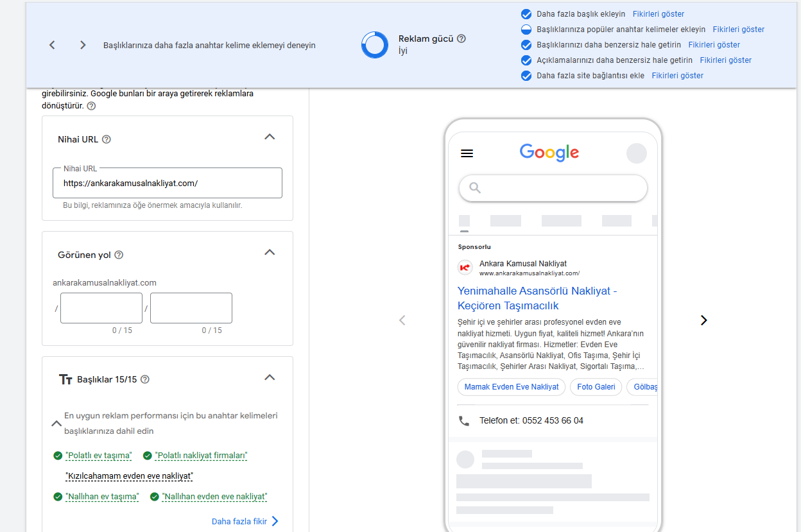Click check icon beside Polatlı ev taşıma
The width and height of the screenshot is (801, 532).
58,456
